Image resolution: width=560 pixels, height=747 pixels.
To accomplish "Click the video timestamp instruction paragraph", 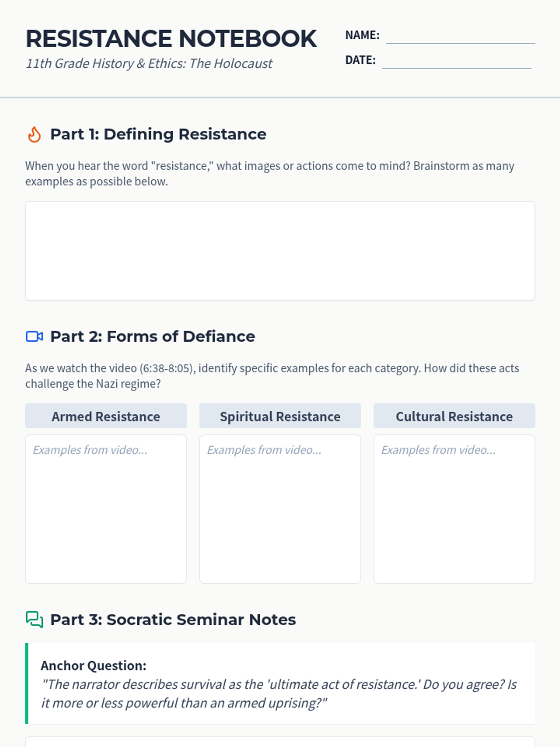I will pos(272,376).
